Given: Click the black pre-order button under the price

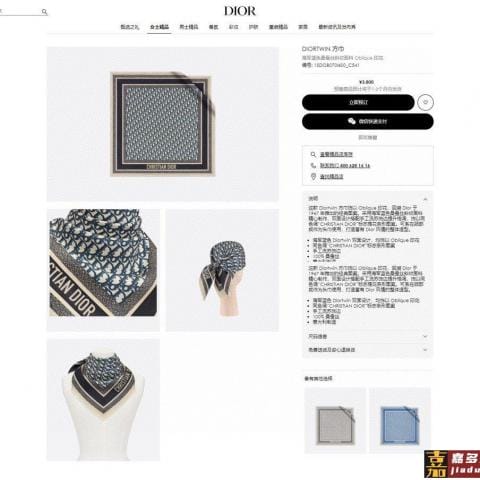Looking at the screenshot, I should (358, 102).
